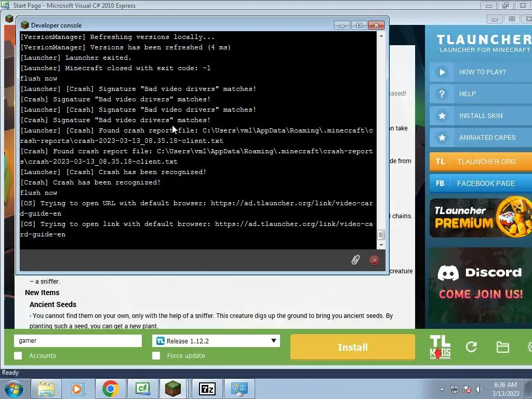This screenshot has height=399, width=532.
Task: Click the console scrollbar thumb
Action: tap(381, 235)
